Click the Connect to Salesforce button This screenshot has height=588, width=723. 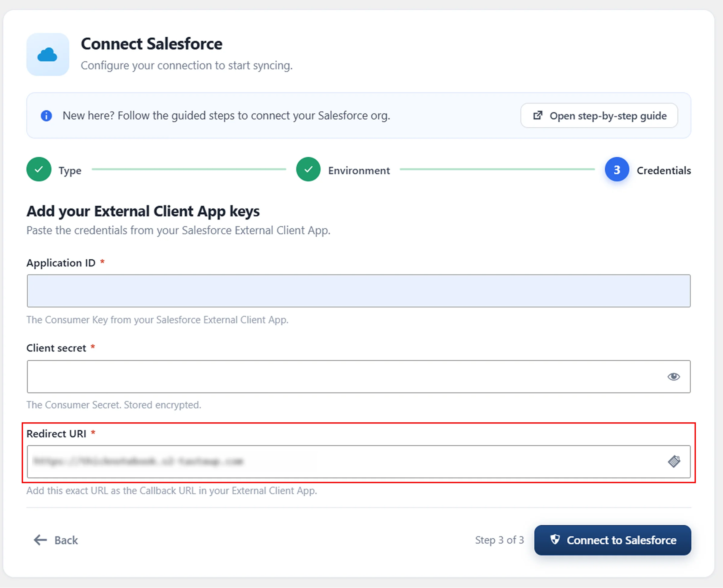click(613, 540)
